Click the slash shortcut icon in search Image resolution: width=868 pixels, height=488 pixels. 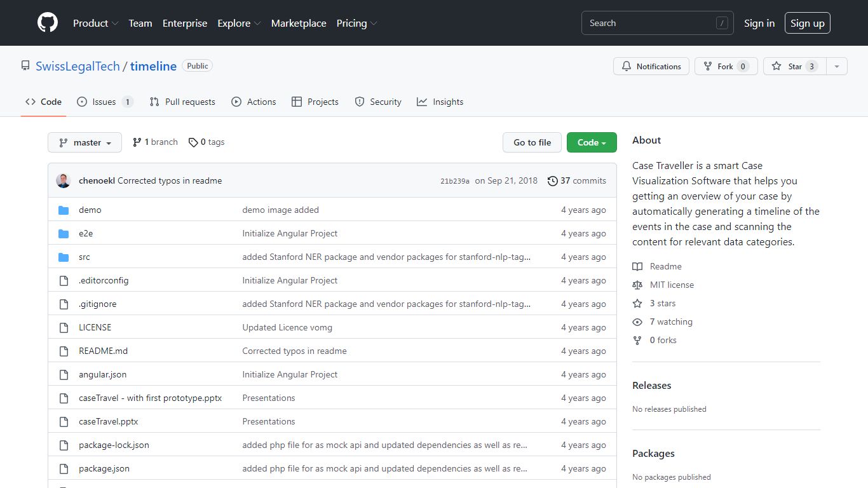722,23
